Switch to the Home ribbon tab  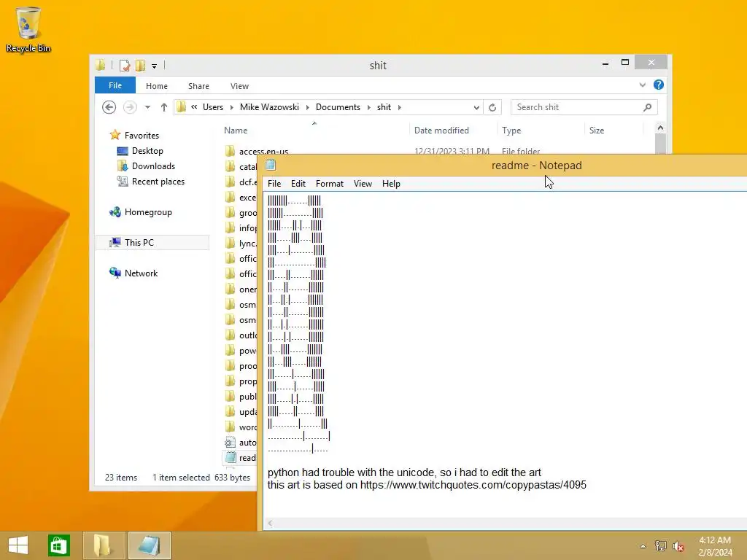(157, 86)
